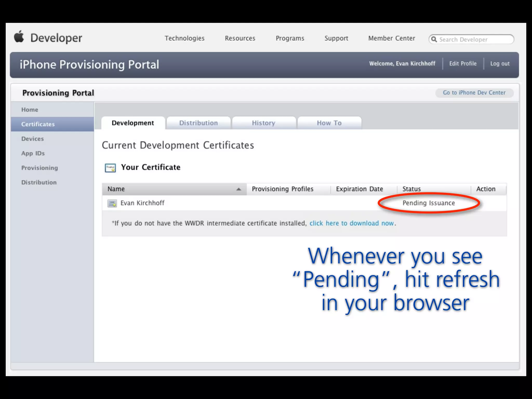Open Provisioning in the sidebar
This screenshot has height=399, width=532.
pyautogui.click(x=52, y=168)
